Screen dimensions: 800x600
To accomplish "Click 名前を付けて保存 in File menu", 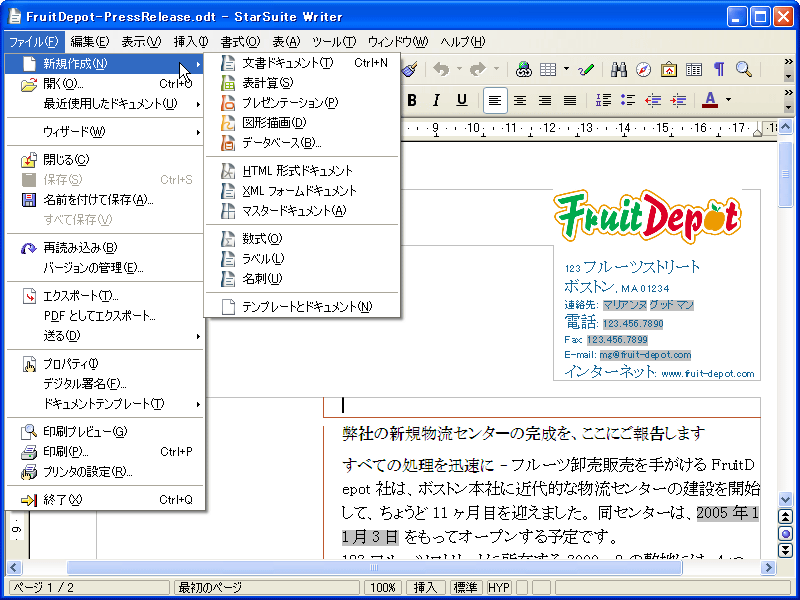I will point(105,200).
